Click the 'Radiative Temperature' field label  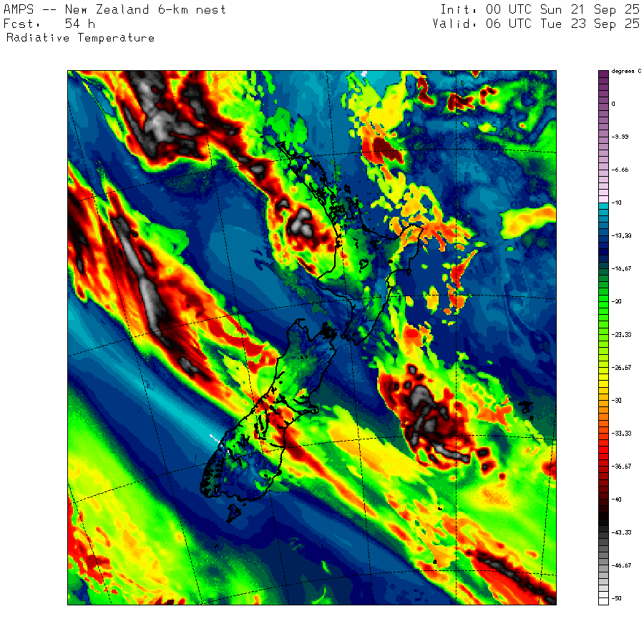(80, 38)
